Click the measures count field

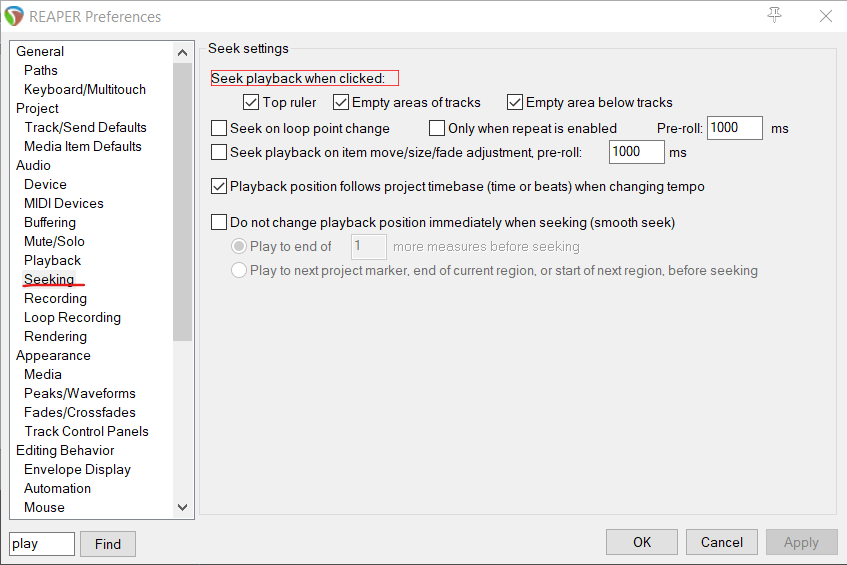[368, 246]
